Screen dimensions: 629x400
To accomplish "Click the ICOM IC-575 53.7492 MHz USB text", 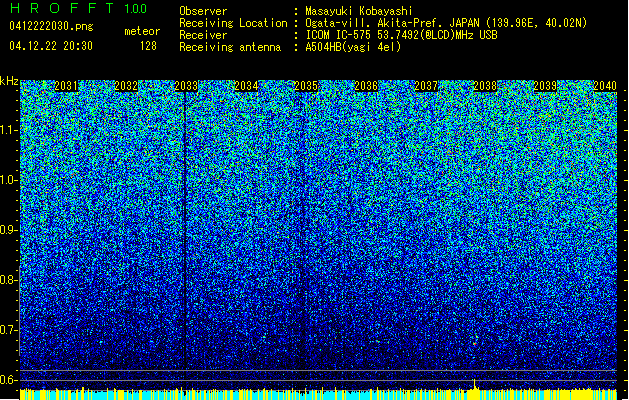I will coord(401,35).
